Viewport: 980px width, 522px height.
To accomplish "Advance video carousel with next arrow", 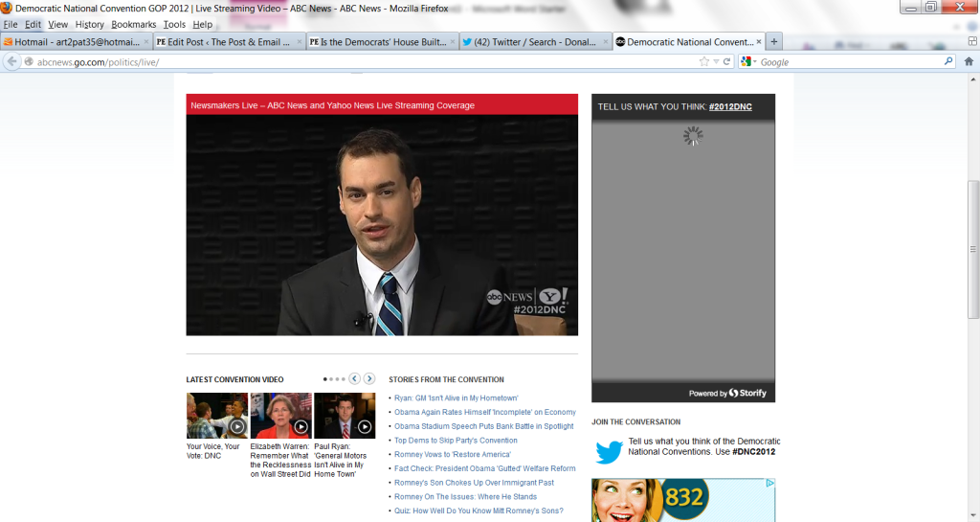I will 369,379.
